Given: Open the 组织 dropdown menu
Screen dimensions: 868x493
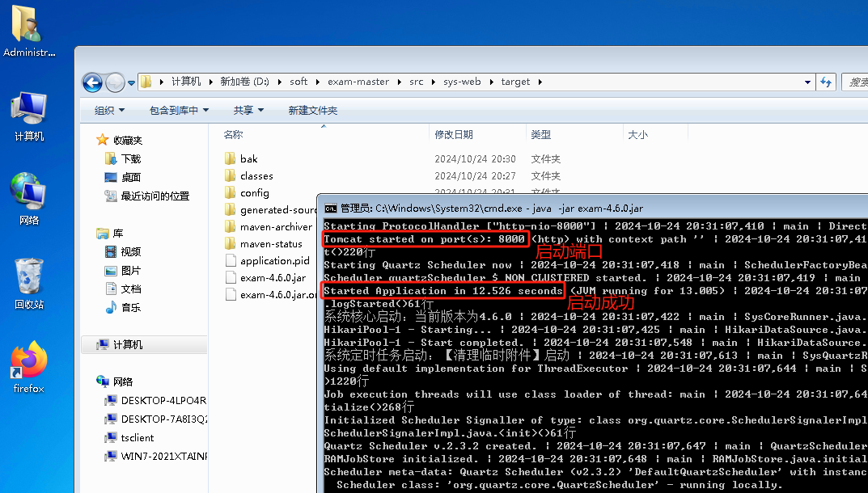Looking at the screenshot, I should [x=109, y=110].
